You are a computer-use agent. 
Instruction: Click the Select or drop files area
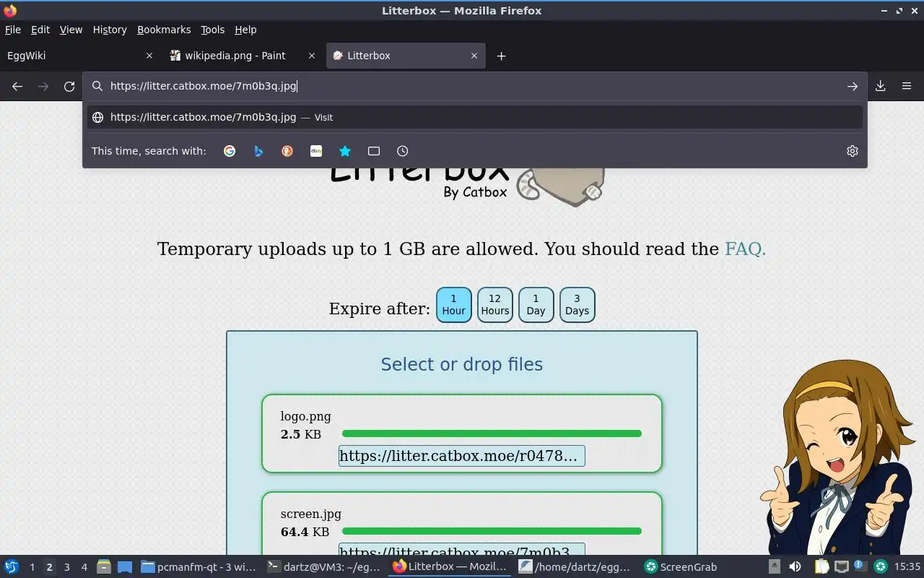pyautogui.click(x=462, y=364)
